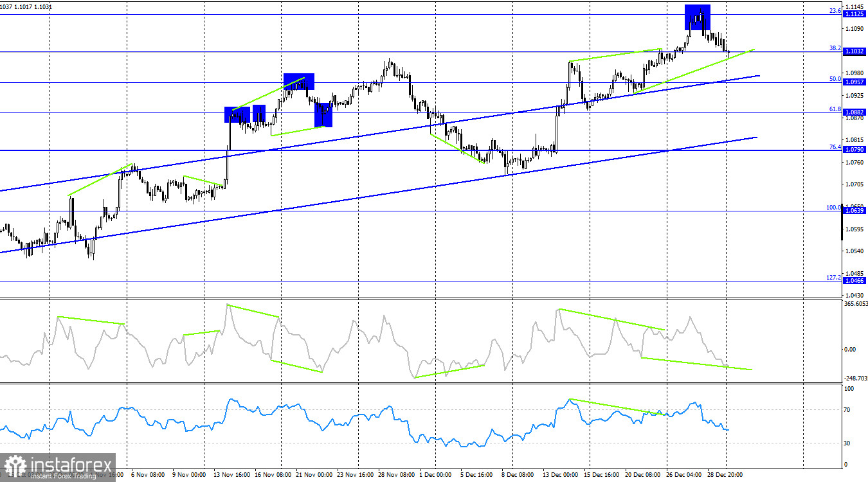This screenshot has width=868, height=482.
Task: Click the 6 Nov 08:00 time label
Action: pos(147,475)
